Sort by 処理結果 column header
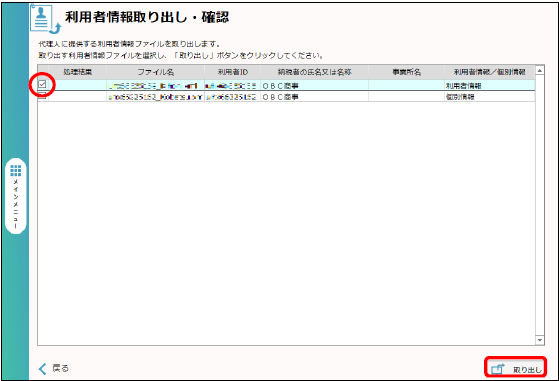Image resolution: width=559 pixels, height=381 pixels. click(78, 72)
